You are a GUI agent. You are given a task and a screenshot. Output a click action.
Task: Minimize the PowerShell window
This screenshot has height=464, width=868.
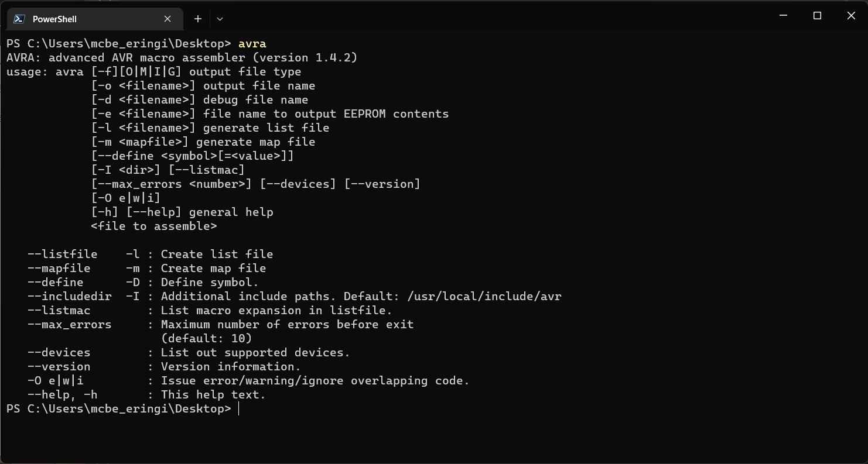(783, 16)
